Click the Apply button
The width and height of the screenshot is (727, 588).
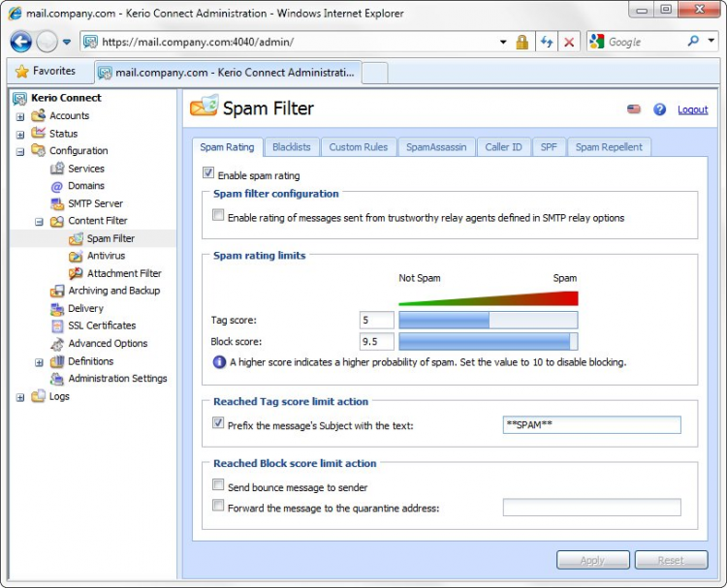point(592,560)
